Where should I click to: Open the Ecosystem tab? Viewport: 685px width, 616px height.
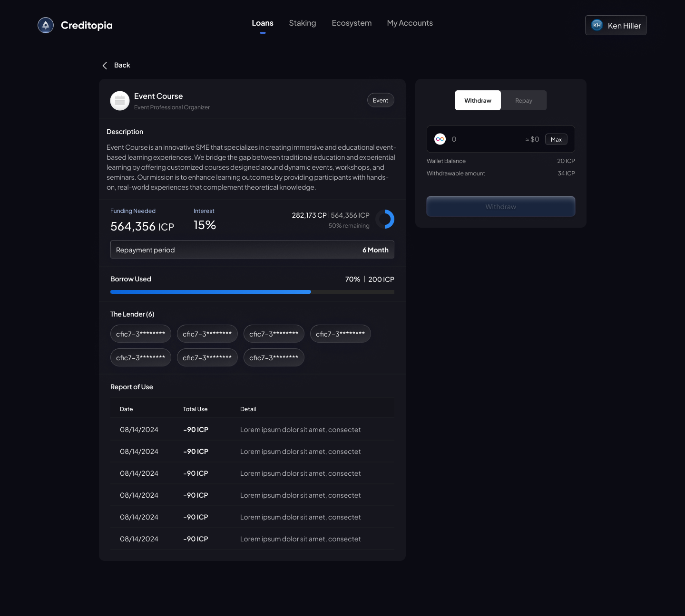pyautogui.click(x=352, y=23)
